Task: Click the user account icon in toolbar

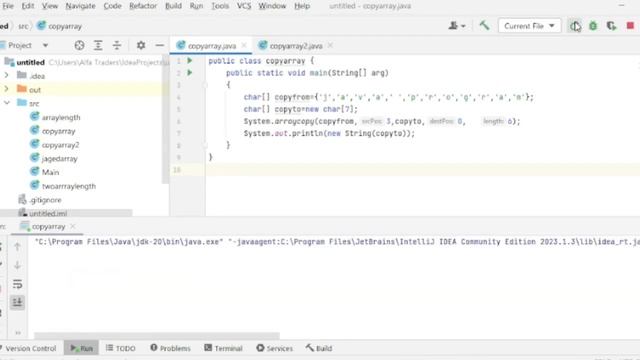Action: click(456, 26)
